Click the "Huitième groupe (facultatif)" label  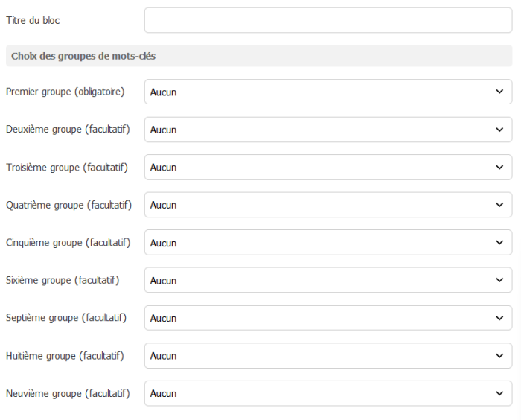(65, 356)
